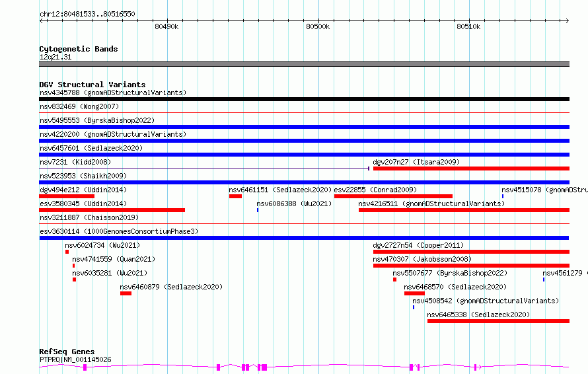
Task: Open the nsv470307 (Jakobsson2008) label
Action: [x=422, y=259]
